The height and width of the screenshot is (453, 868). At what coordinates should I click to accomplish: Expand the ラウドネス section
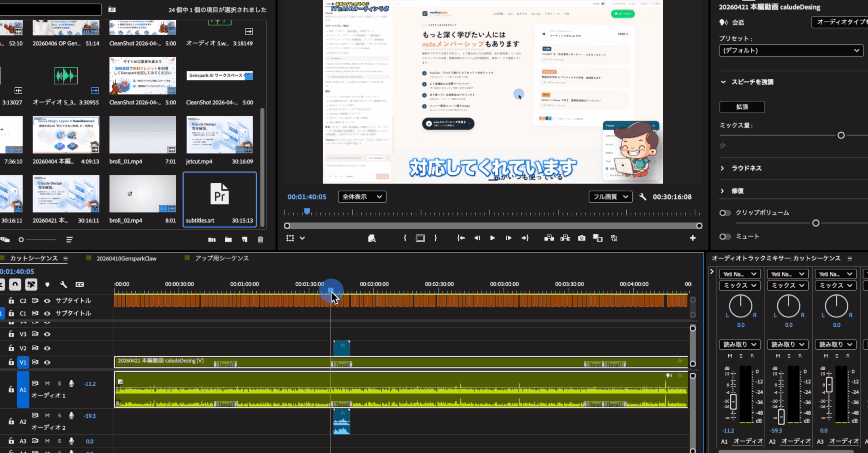tap(722, 168)
